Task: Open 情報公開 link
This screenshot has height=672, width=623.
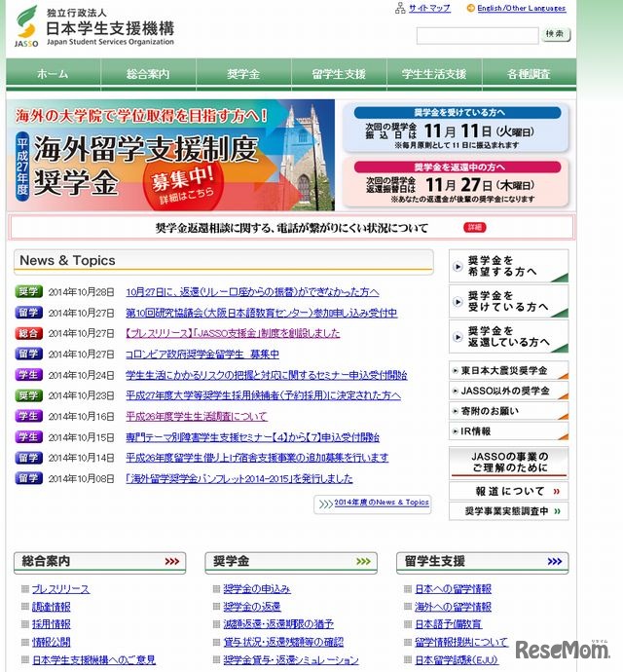Action: click(52, 642)
